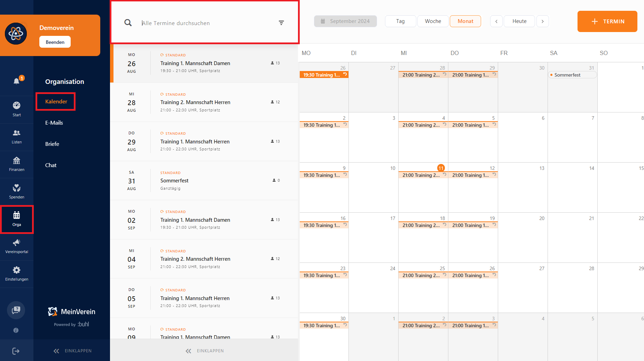
Task: Go to previous month arrow
Action: click(496, 21)
